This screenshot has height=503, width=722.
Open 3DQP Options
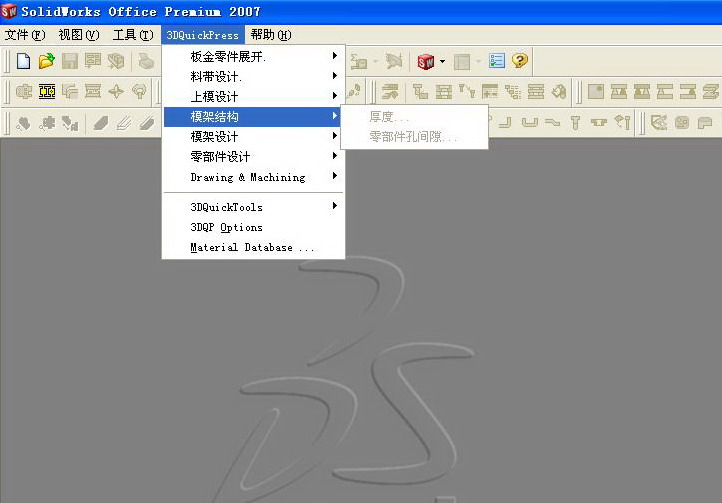click(253, 227)
